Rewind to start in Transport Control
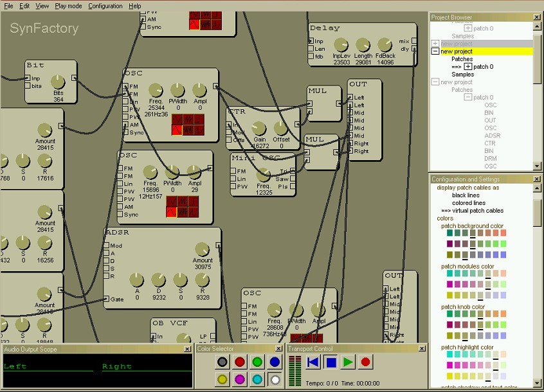 coord(313,362)
